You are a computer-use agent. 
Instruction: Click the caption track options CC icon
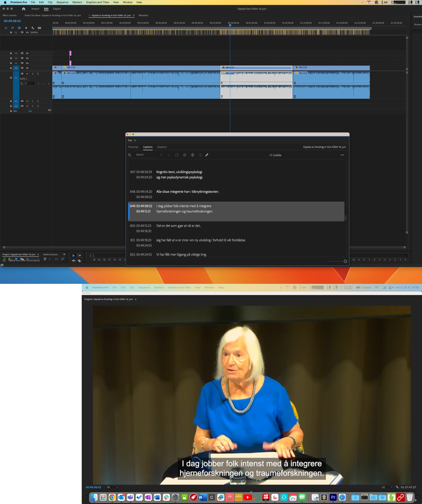click(40, 28)
